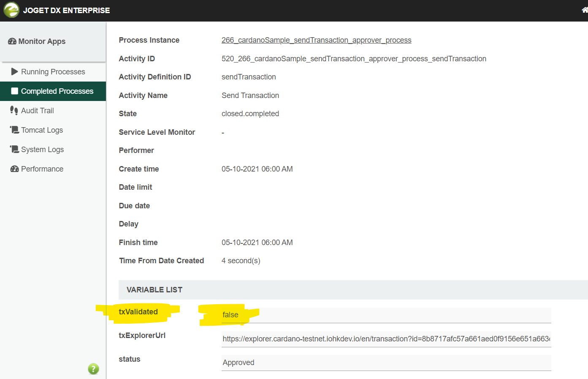Go to Tomcat Logs page
Screen dimensions: 588x379
53,130
